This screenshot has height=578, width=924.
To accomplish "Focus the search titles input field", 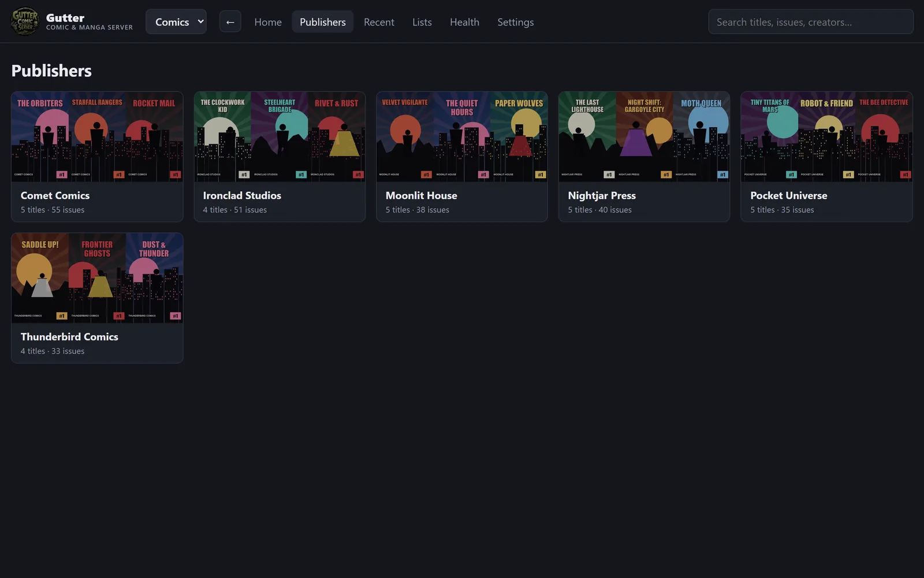I will pos(811,22).
